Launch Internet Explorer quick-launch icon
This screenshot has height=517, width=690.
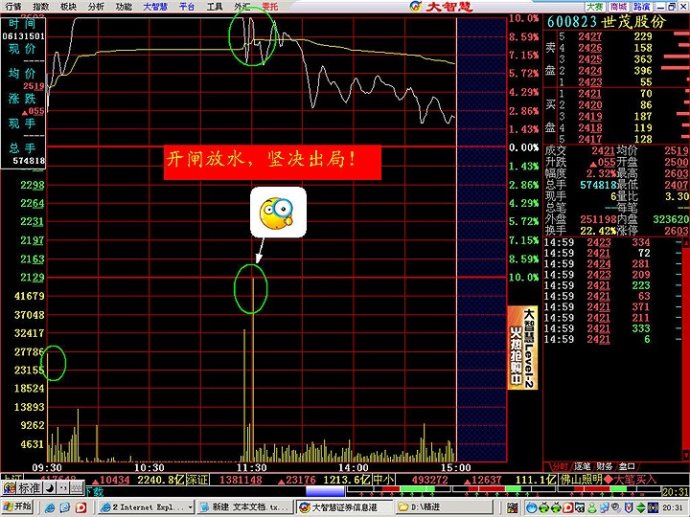[x=50, y=508]
